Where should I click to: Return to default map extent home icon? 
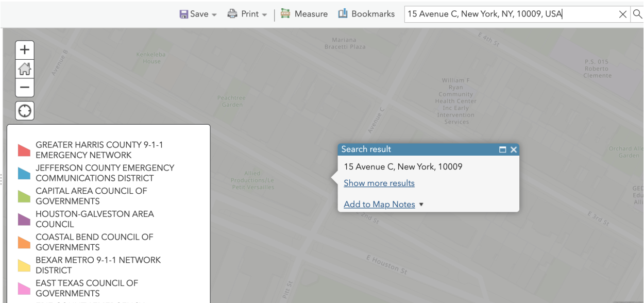(x=25, y=69)
